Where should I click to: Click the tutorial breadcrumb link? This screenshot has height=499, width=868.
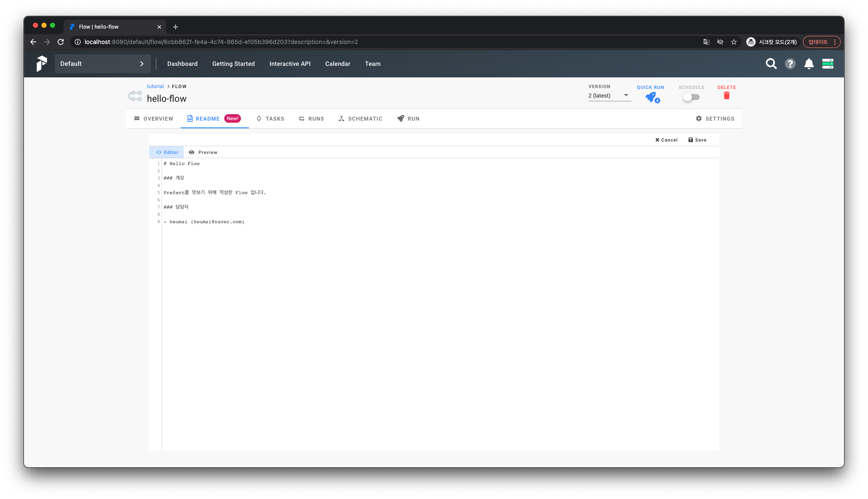click(155, 86)
